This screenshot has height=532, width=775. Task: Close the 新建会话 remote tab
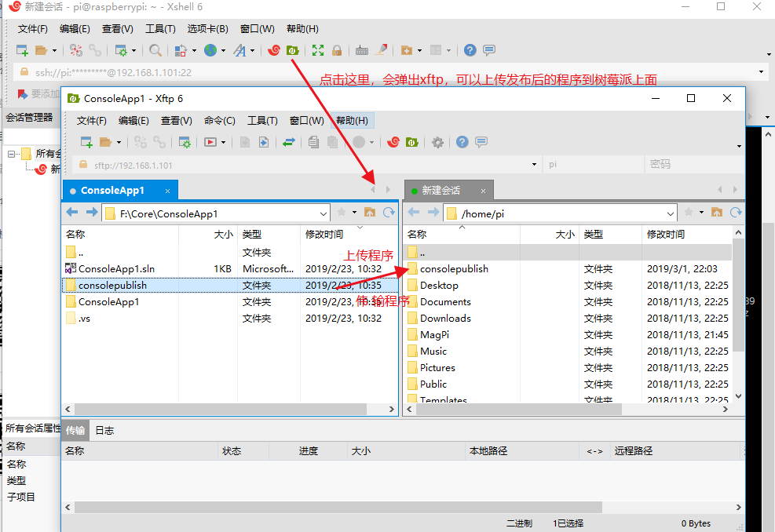(483, 191)
